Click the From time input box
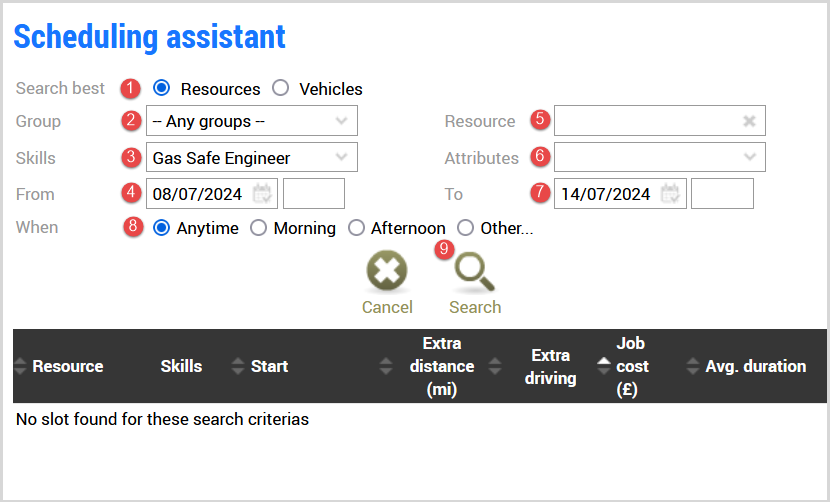Screen dimensions: 830x502 [x=314, y=194]
